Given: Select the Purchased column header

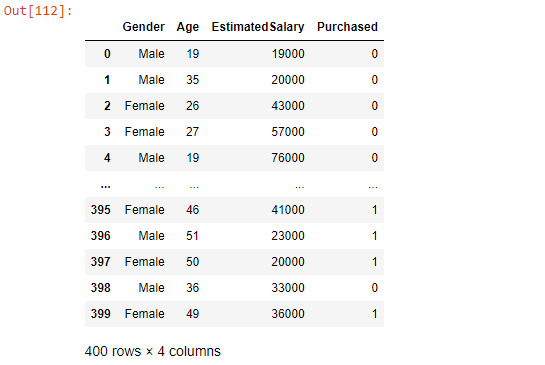Looking at the screenshot, I should pos(347,27).
